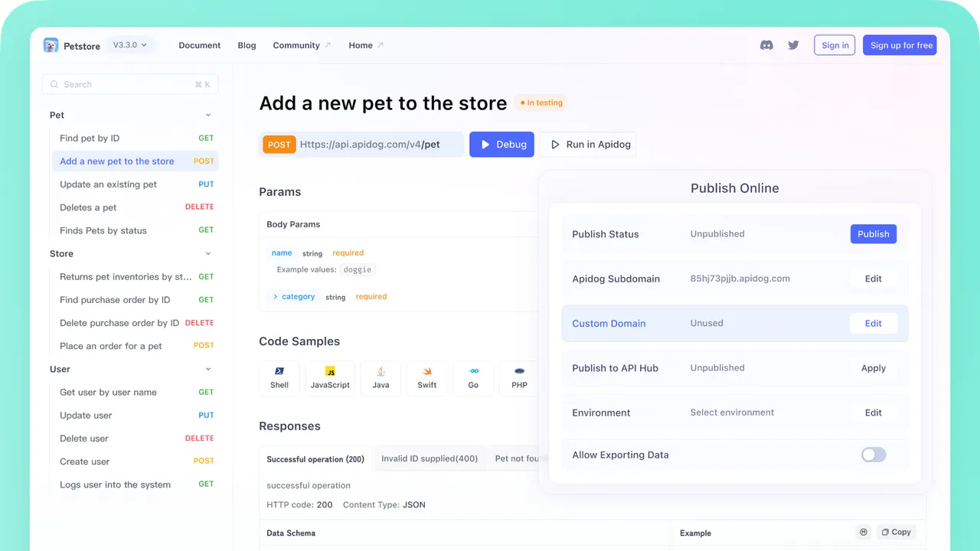Apply to Publish to API Hub
This screenshot has width=980, height=551.
click(874, 368)
